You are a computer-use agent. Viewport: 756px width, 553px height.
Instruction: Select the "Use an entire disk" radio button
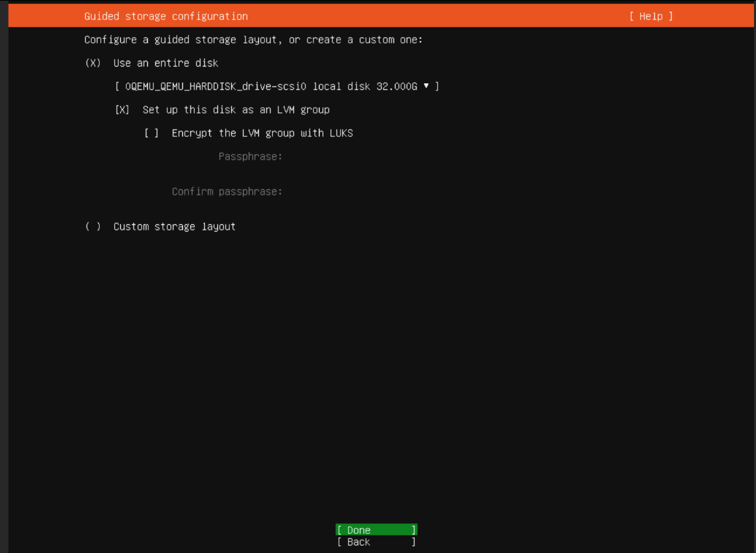click(93, 63)
